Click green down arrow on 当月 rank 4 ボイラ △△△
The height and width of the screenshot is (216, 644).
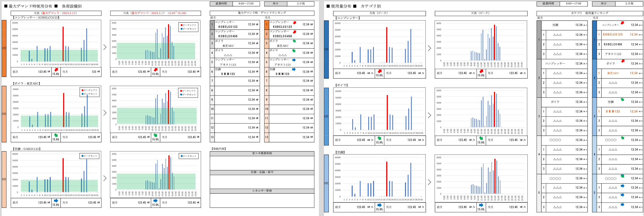click(294, 51)
